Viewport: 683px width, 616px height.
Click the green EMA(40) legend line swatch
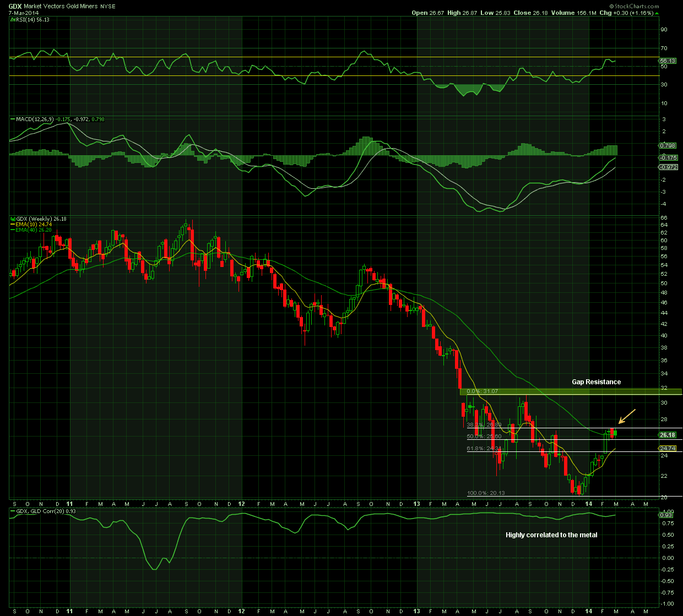[12, 230]
